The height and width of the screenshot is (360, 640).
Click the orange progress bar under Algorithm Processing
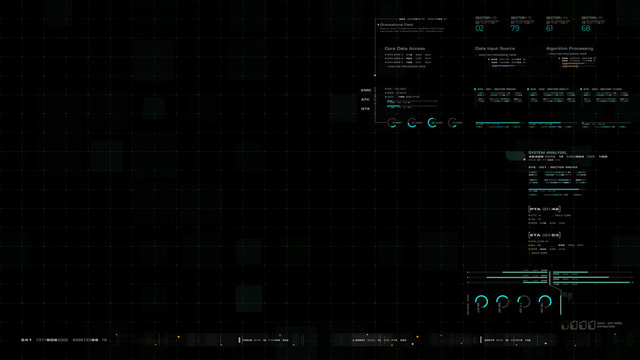tap(573, 64)
